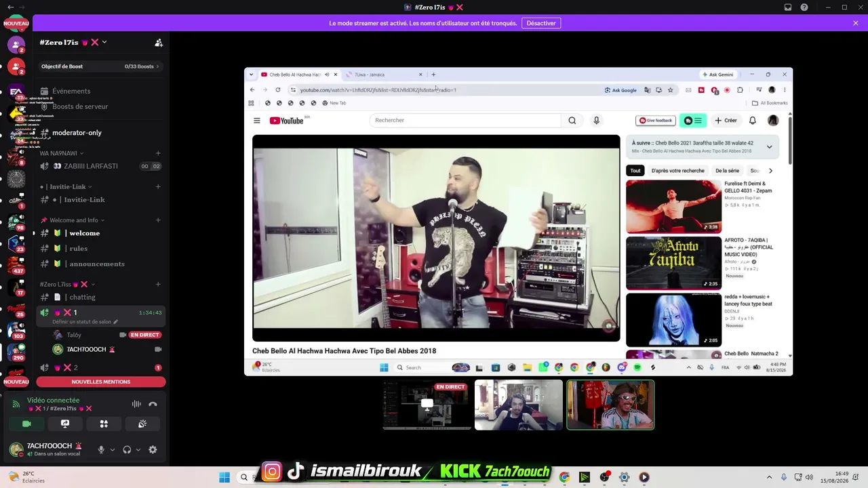Reload the YouTube page in the stream
This screenshot has width=868, height=488.
coord(278,89)
